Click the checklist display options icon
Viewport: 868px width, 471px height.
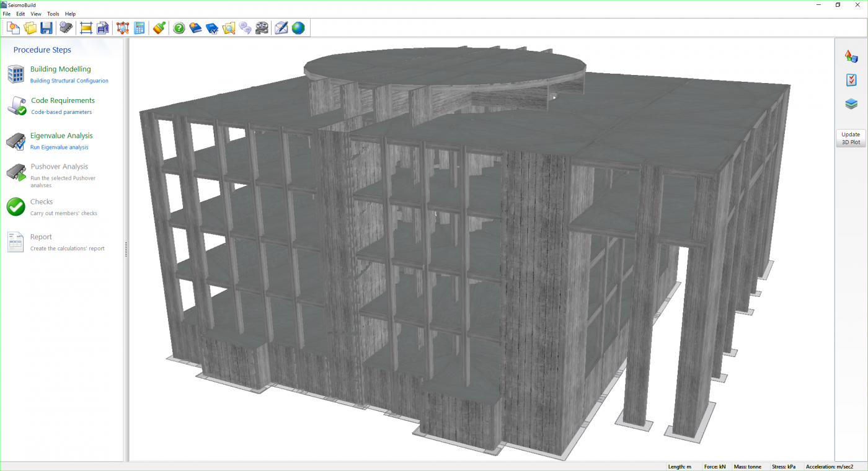(x=851, y=80)
